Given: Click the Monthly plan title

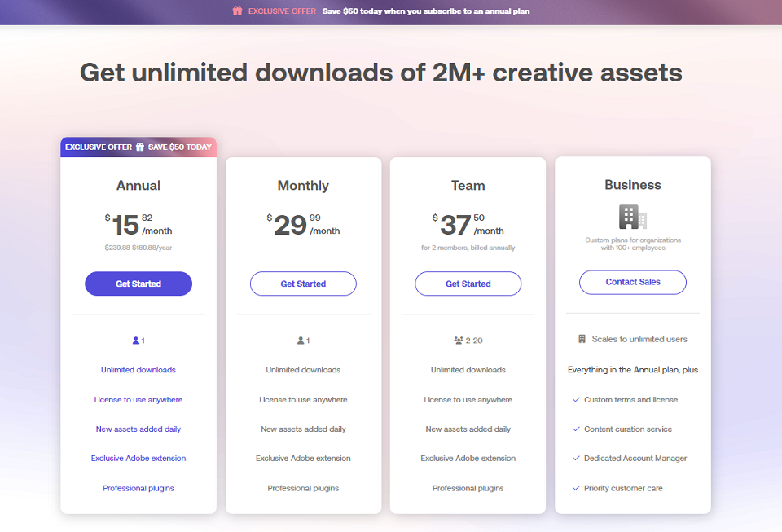Looking at the screenshot, I should tap(303, 186).
